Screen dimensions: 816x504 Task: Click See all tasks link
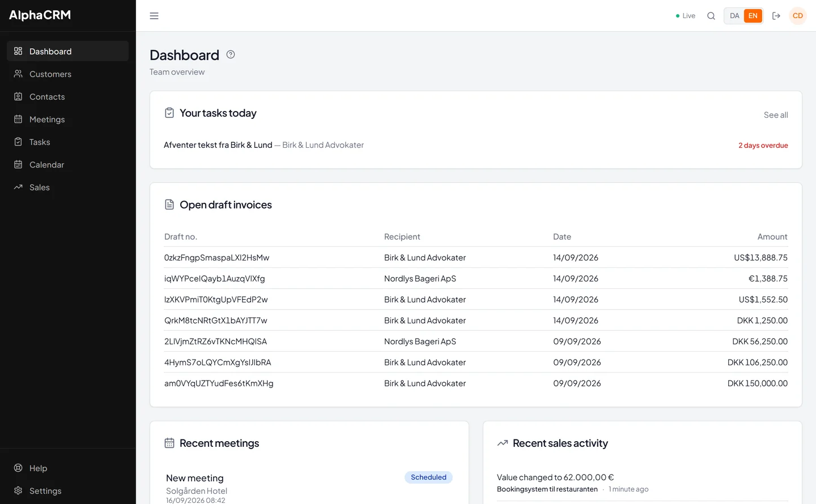776,115
